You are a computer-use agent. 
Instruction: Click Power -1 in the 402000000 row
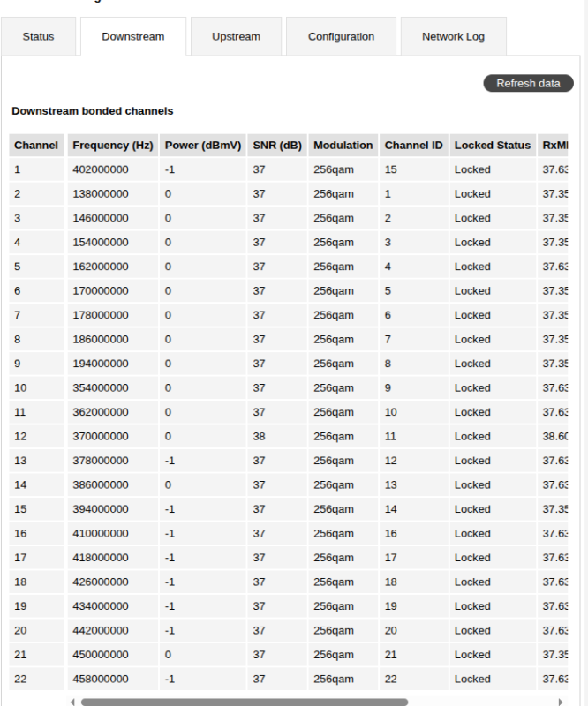click(203, 169)
